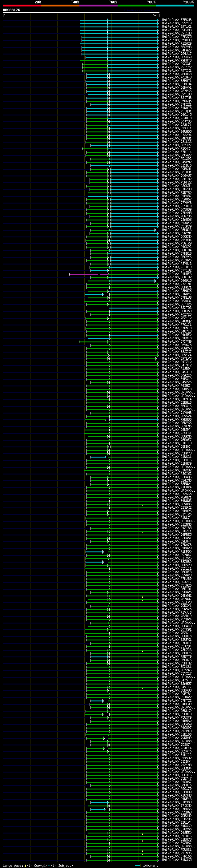The height and width of the screenshot is (868, 197).
Task: Click the UniRef100_B7K221 label
Action: (x=177, y=104)
